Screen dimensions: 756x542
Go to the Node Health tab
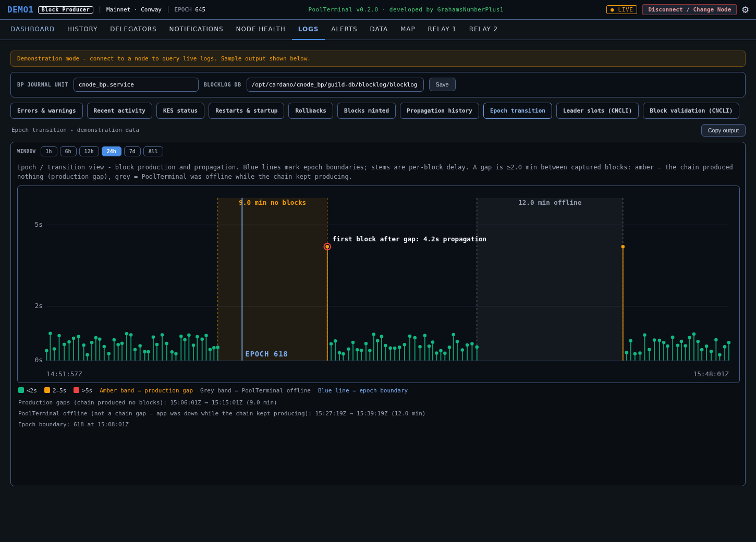(x=261, y=29)
